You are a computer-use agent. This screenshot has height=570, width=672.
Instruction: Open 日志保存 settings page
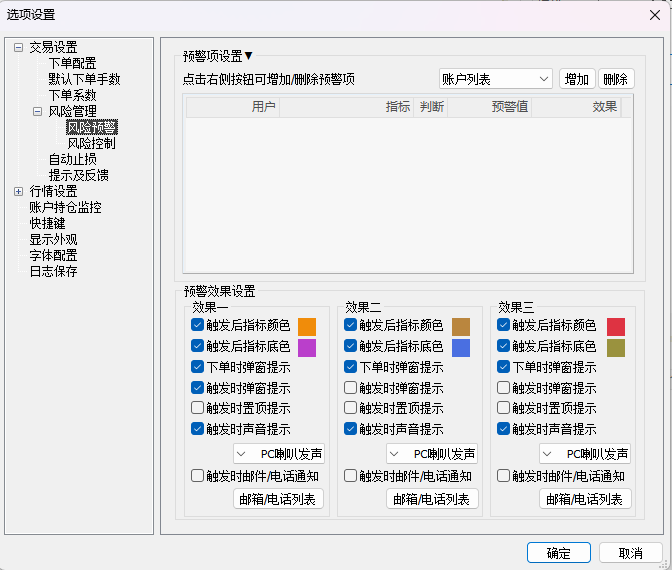point(53,271)
